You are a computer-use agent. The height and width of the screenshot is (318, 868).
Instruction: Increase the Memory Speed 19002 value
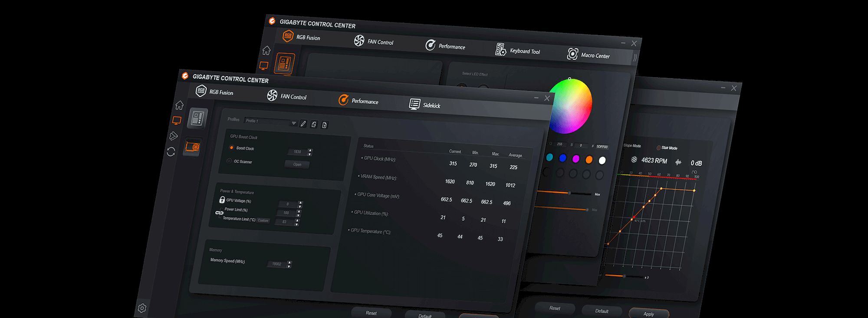pos(289,262)
